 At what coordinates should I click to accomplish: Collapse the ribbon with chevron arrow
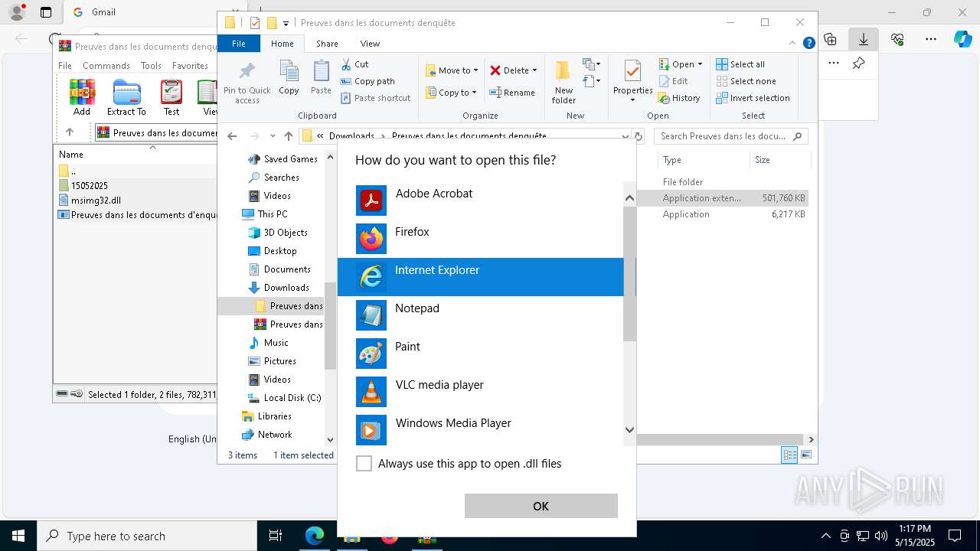[x=792, y=44]
